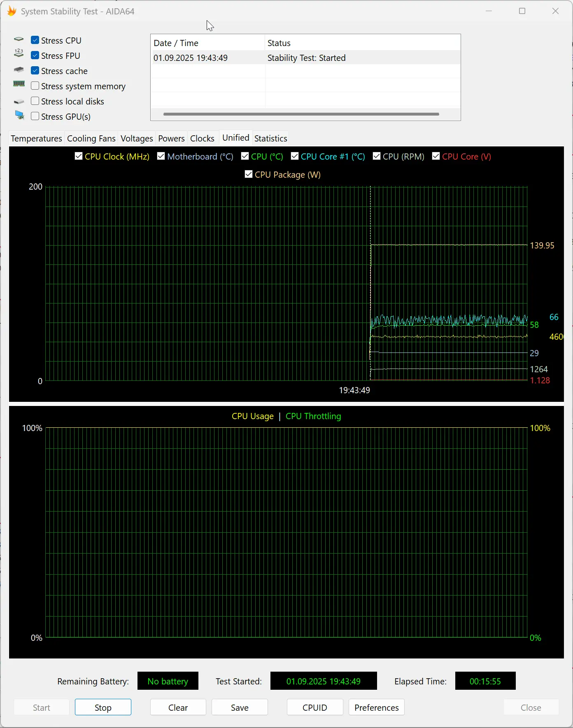Uncheck the Stress CPU checkbox
Viewport: 573px width, 728px height.
click(35, 40)
